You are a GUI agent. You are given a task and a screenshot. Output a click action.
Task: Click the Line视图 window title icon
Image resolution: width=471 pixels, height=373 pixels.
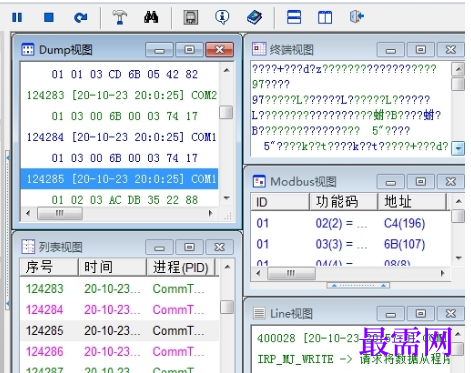point(259,313)
